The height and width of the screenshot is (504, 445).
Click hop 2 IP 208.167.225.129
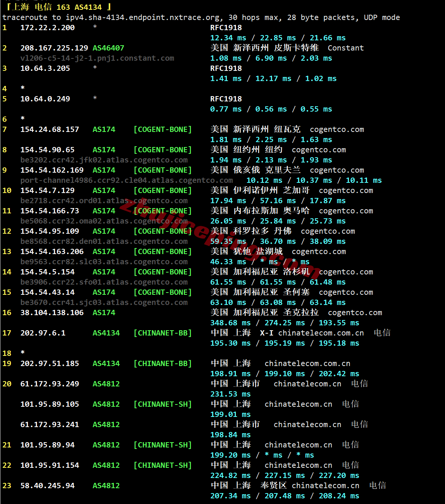tap(54, 48)
